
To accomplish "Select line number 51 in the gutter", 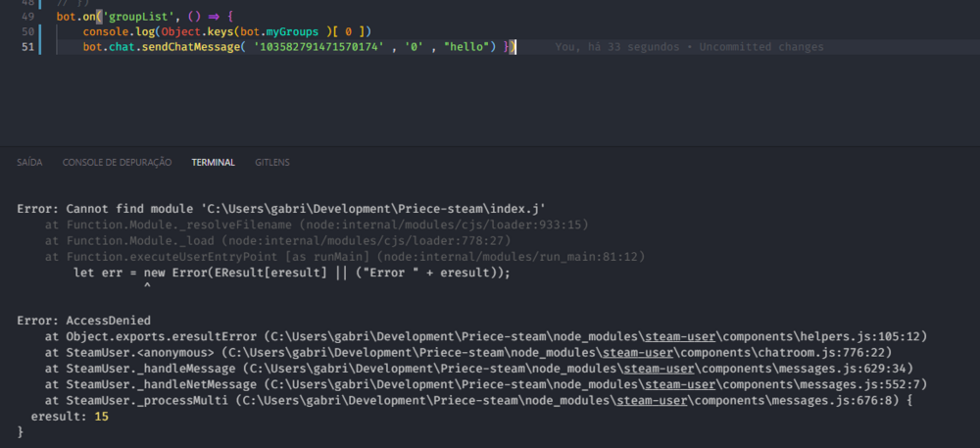I will pos(27,47).
